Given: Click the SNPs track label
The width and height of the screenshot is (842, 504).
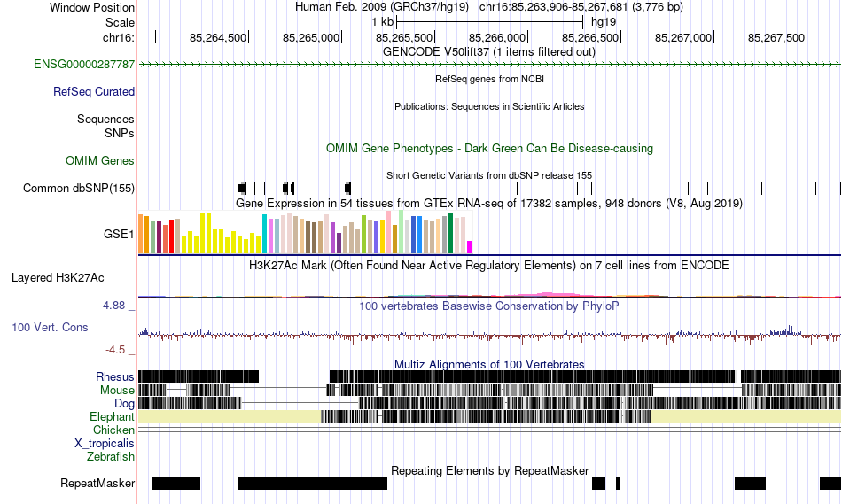Looking at the screenshot, I should pos(120,133).
